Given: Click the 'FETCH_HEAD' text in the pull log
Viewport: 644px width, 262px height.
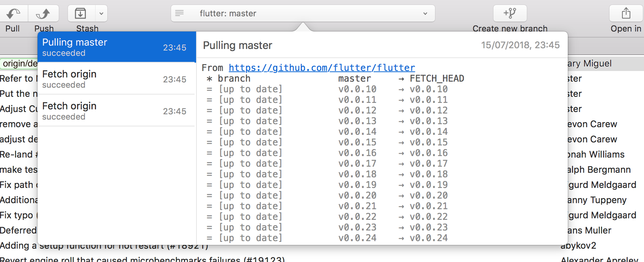Looking at the screenshot, I should pyautogui.click(x=437, y=79).
